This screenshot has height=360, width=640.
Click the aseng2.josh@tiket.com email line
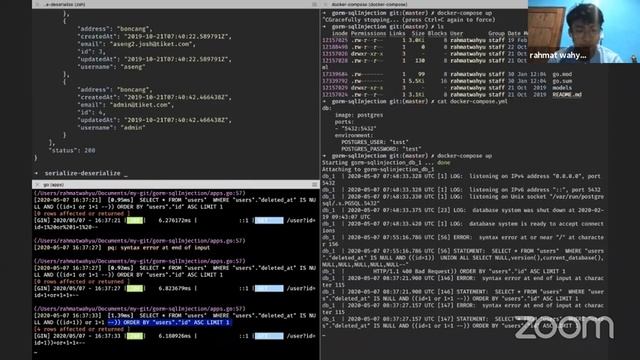click(x=136, y=44)
